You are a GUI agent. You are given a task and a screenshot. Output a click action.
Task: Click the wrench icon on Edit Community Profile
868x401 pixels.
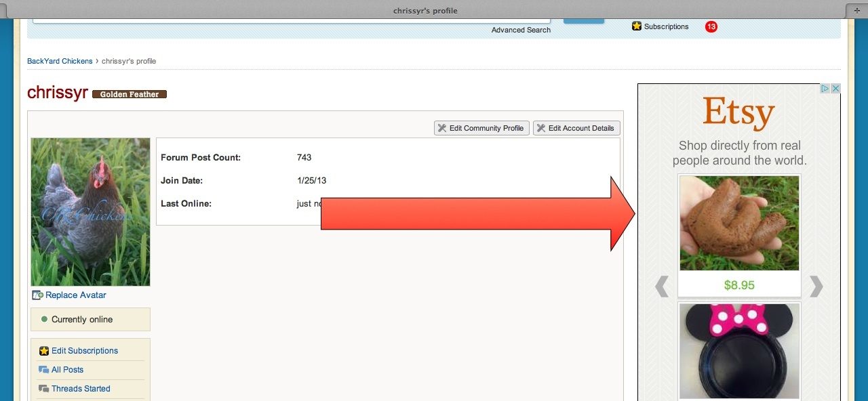pos(442,128)
